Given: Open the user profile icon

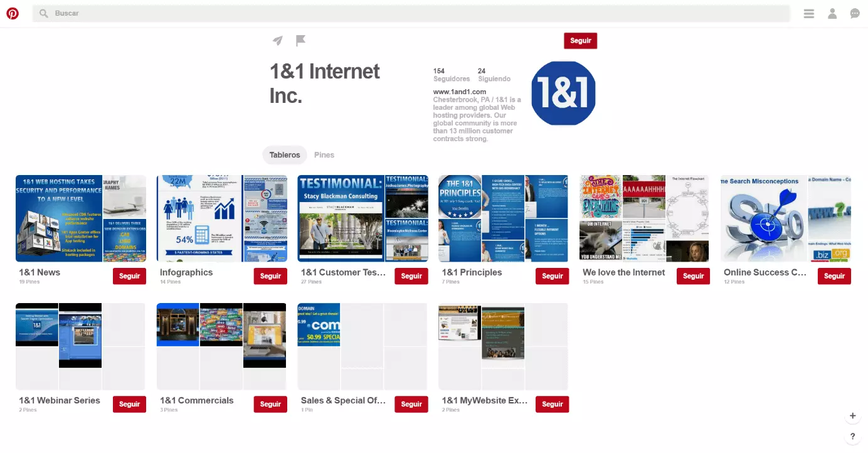Looking at the screenshot, I should [832, 13].
